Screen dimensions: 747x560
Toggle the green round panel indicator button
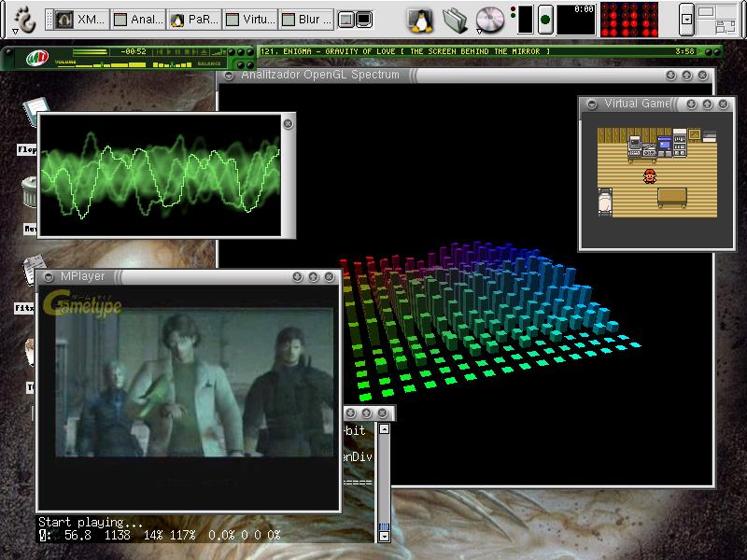click(545, 19)
